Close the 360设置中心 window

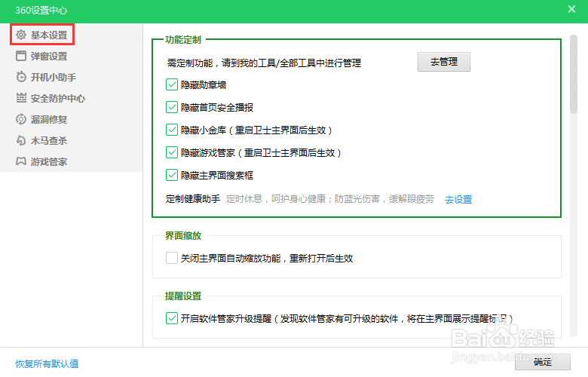[571, 9]
